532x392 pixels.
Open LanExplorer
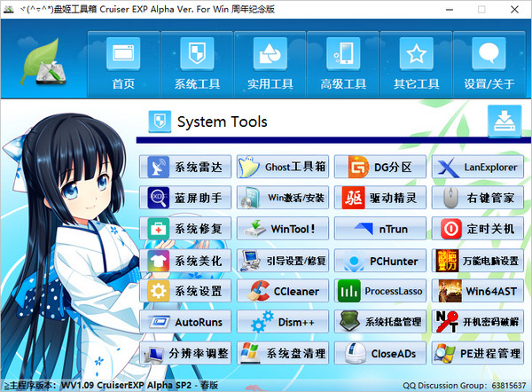(478, 167)
